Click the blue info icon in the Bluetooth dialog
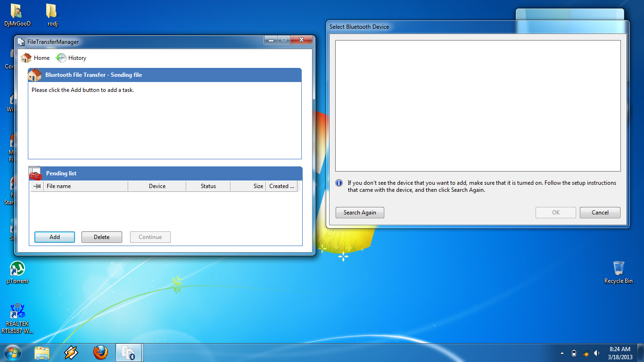This screenshot has width=644, height=362. (339, 183)
